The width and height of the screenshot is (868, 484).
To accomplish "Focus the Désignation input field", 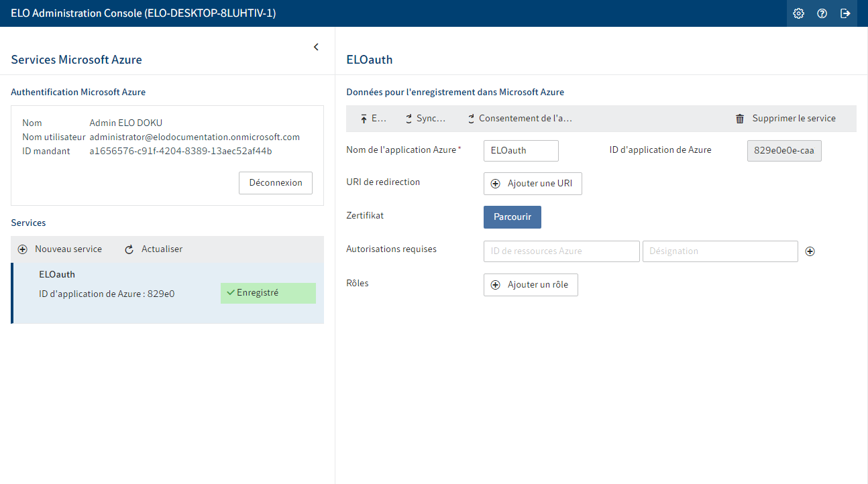I will (x=720, y=251).
